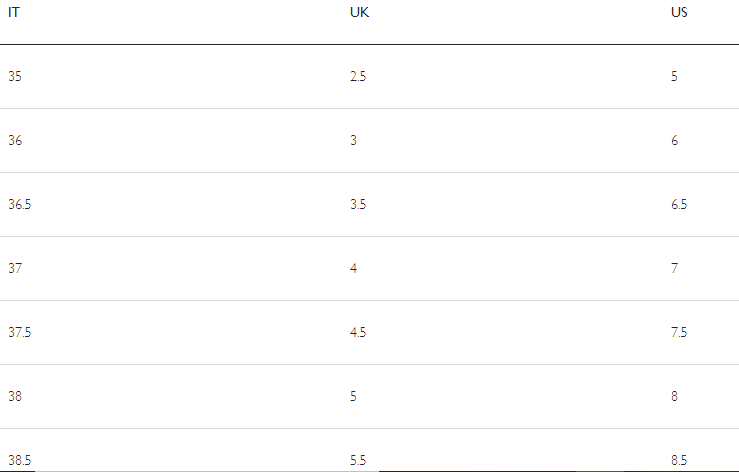The image size is (739, 472).
Task: Click UK size 3 cell
Action: 354,141
